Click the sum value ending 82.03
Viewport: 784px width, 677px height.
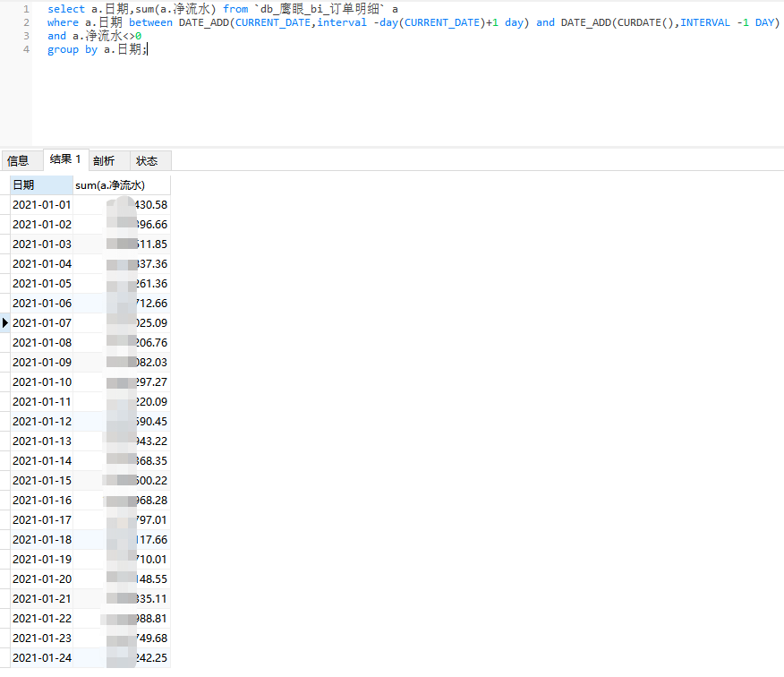122,363
